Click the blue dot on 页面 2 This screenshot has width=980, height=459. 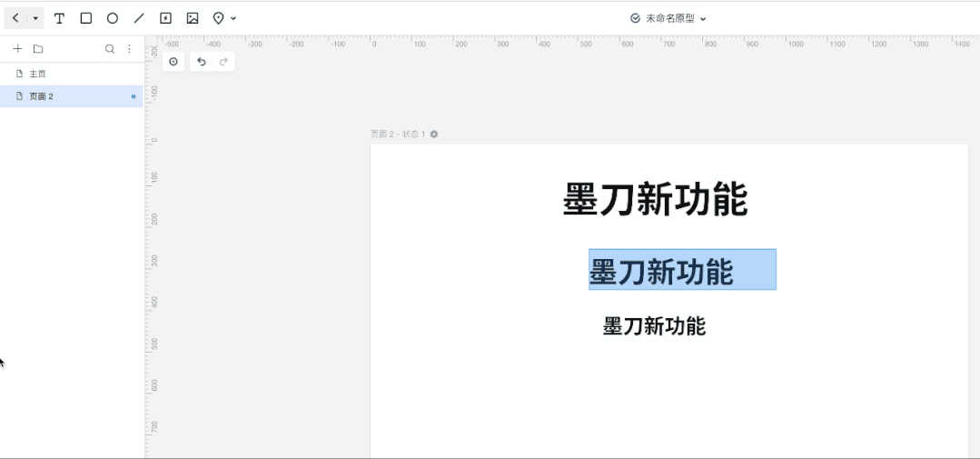coord(134,96)
